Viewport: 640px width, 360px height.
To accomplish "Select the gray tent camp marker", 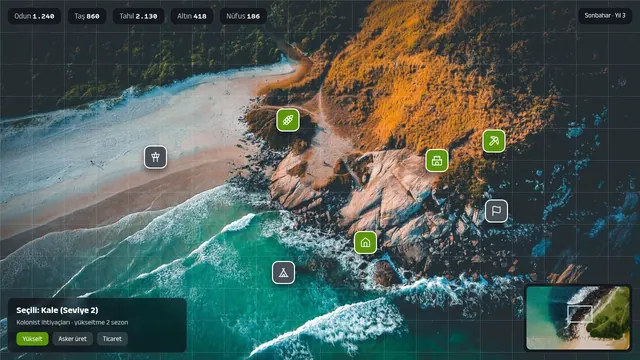I will [283, 273].
